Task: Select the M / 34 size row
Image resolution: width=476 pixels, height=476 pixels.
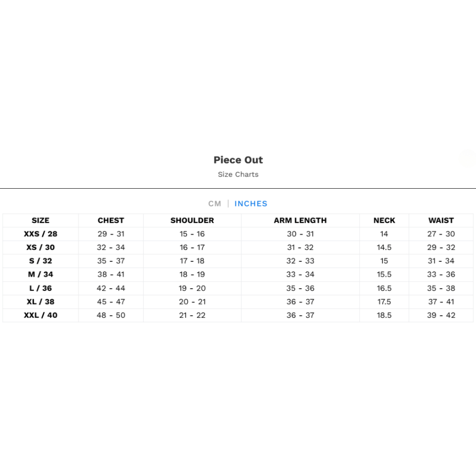Action: tap(238, 274)
